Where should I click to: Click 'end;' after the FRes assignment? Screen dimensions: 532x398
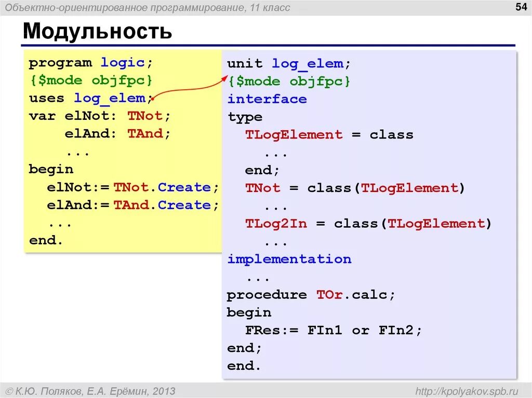tap(244, 348)
